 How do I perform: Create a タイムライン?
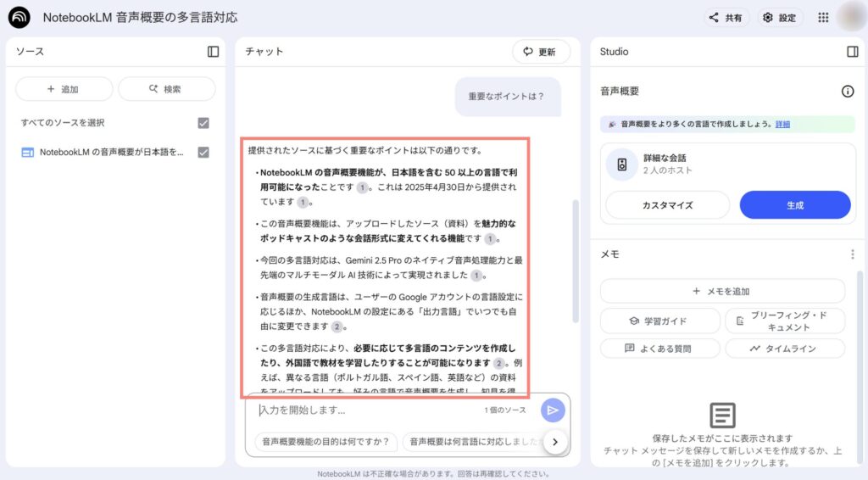pos(785,349)
